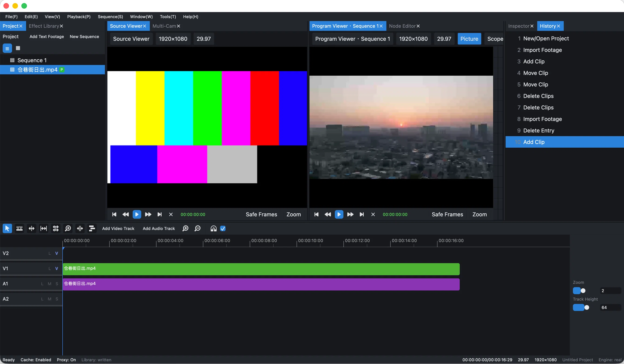This screenshot has height=364, width=624.
Task: Choose the ripple edit tool icon
Action: click(x=31, y=228)
